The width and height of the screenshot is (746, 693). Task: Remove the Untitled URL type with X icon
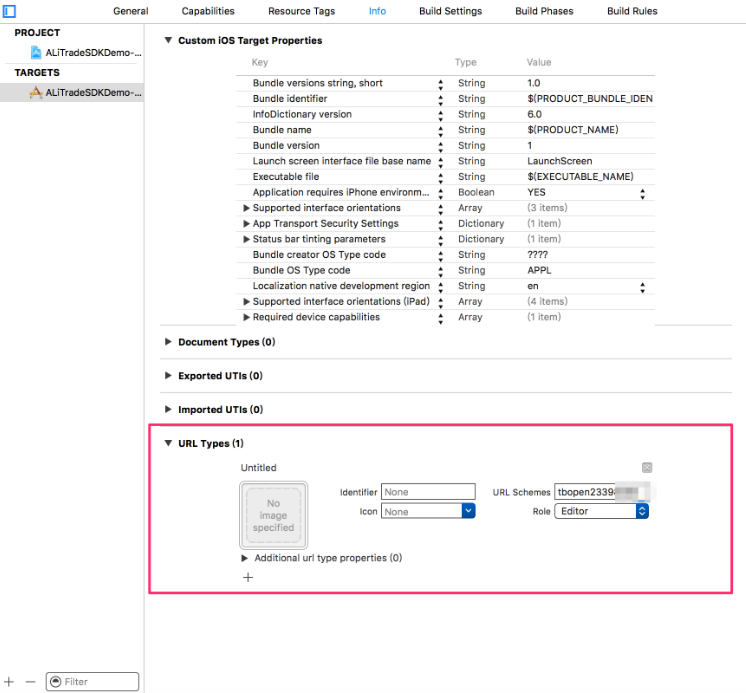pos(647,468)
